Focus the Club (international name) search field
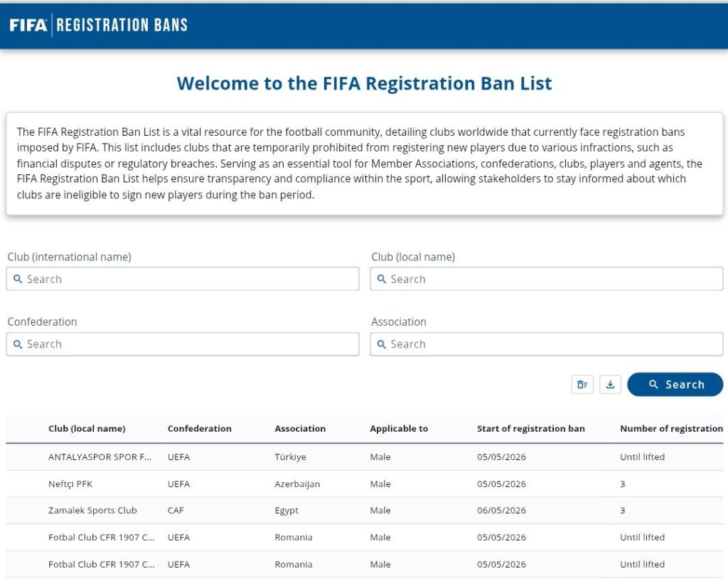The image size is (728, 581). coord(183,279)
